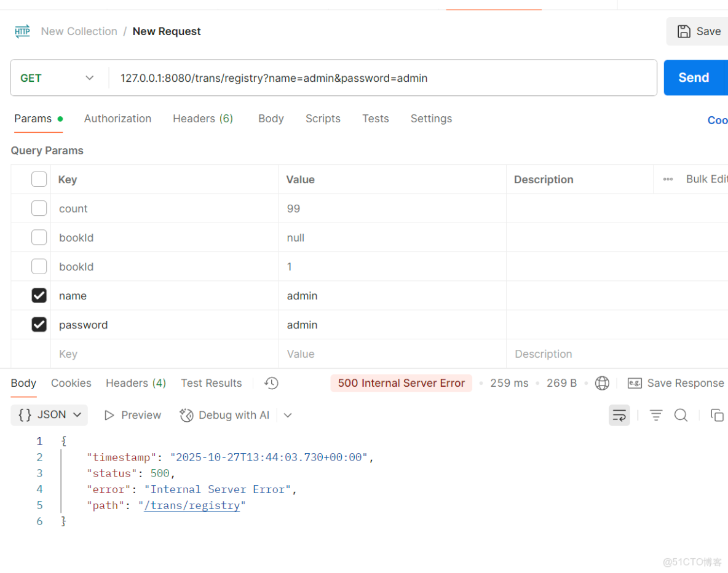Click the HTTP request icon beside New Collection
The height and width of the screenshot is (573, 728).
coord(23,31)
